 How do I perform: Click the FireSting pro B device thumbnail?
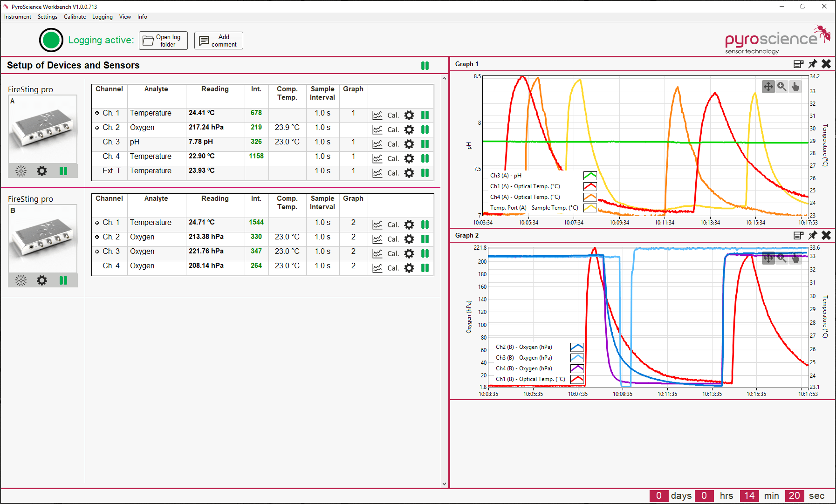point(42,238)
